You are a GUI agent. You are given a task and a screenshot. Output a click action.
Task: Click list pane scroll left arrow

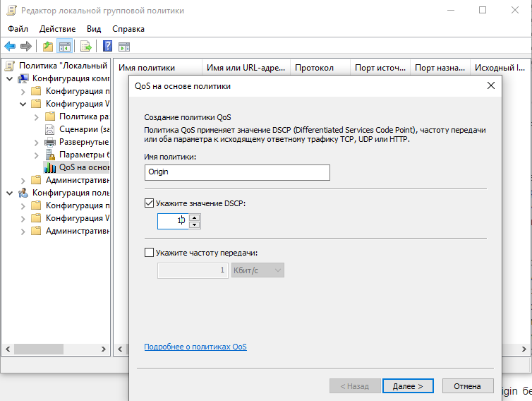(120, 349)
